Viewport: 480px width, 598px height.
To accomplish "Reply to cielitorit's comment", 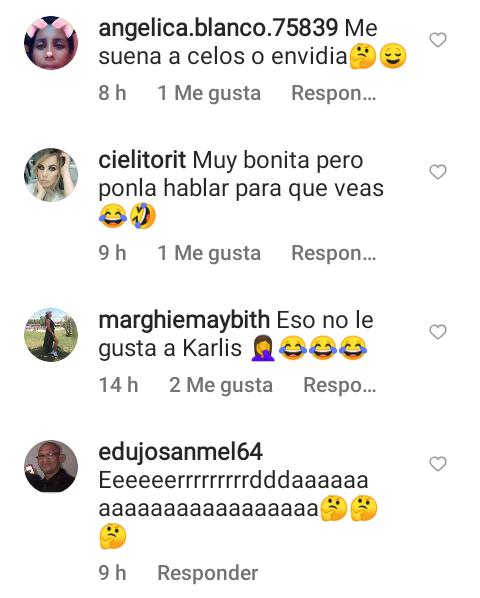I will (x=334, y=253).
